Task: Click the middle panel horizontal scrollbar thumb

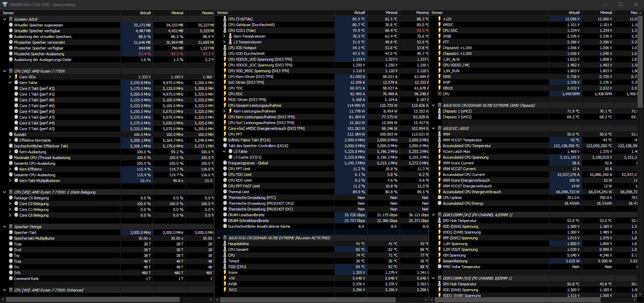Action: click(308, 300)
